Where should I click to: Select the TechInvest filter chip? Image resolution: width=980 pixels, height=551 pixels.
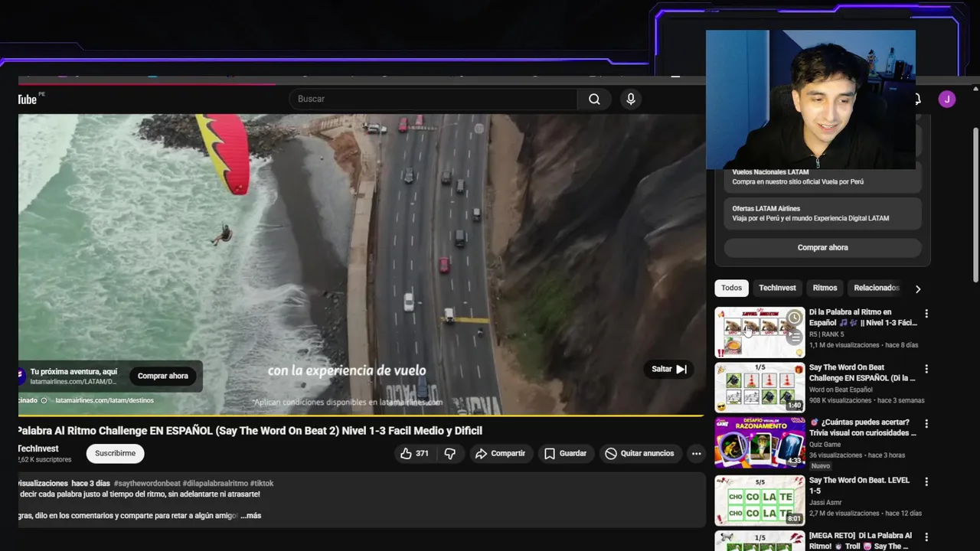[777, 288]
